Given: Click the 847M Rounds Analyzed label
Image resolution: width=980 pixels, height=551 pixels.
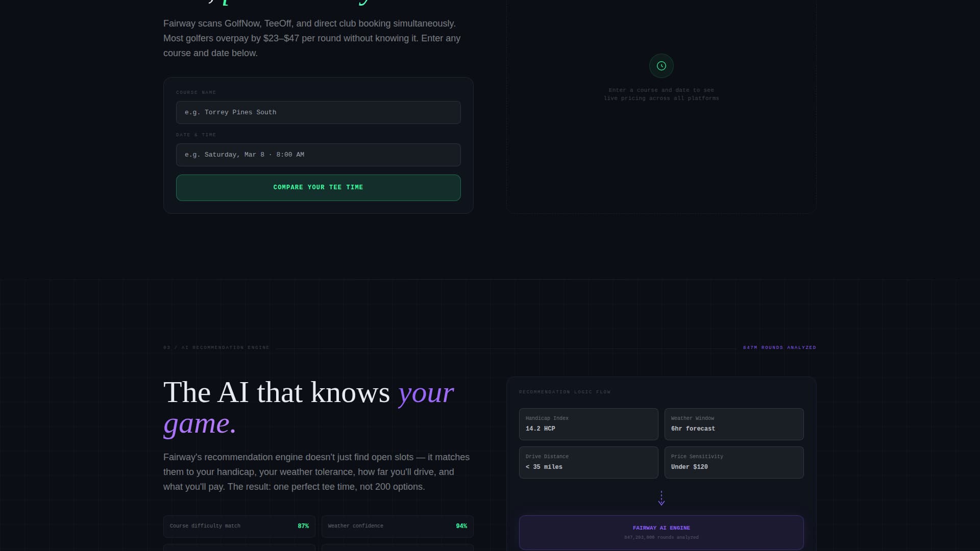Looking at the screenshot, I should tap(779, 347).
